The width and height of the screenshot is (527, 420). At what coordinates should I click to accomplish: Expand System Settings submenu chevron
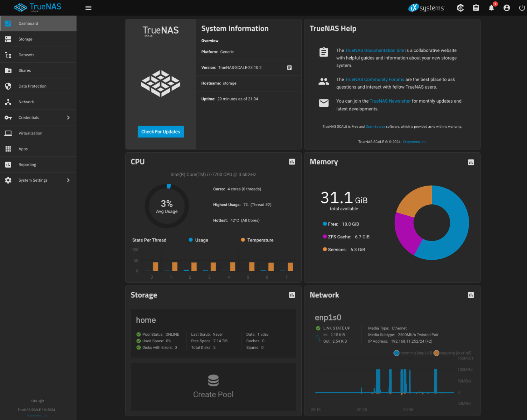(68, 180)
